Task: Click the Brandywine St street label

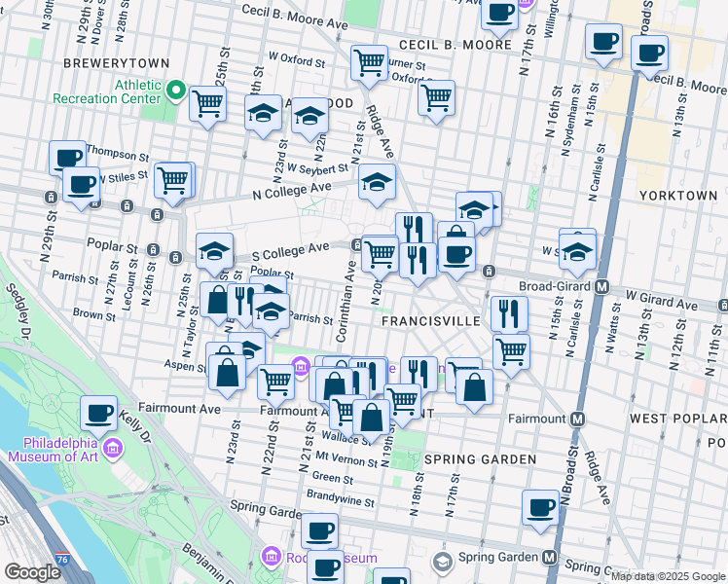Action: tap(341, 498)
